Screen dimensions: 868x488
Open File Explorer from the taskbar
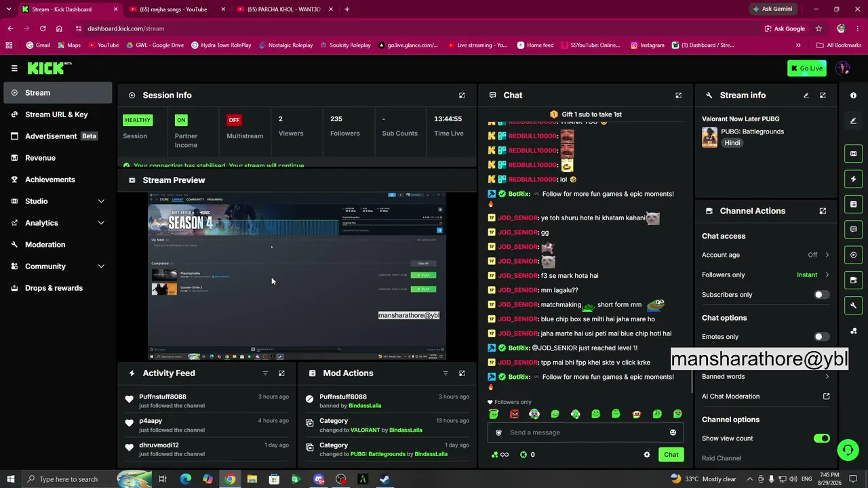pyautogui.click(x=252, y=479)
